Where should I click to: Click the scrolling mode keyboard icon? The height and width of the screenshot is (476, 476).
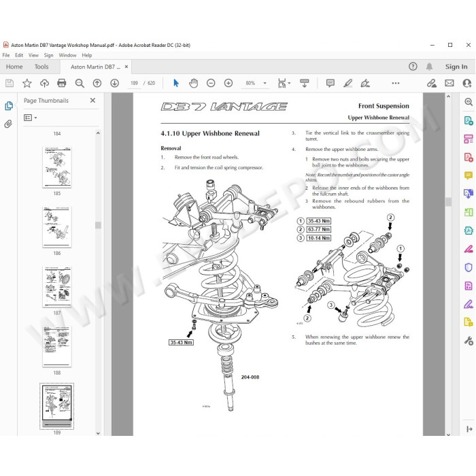pyautogui.click(x=304, y=83)
